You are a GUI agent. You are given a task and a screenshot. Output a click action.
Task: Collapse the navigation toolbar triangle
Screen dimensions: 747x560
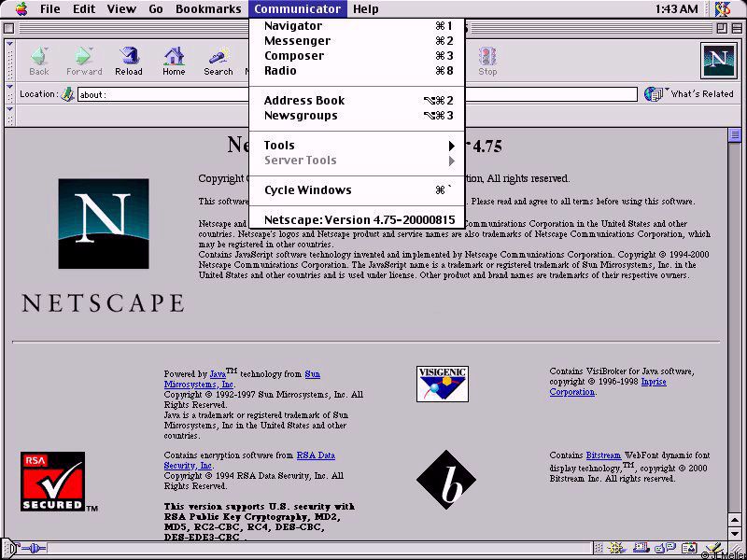[10, 44]
